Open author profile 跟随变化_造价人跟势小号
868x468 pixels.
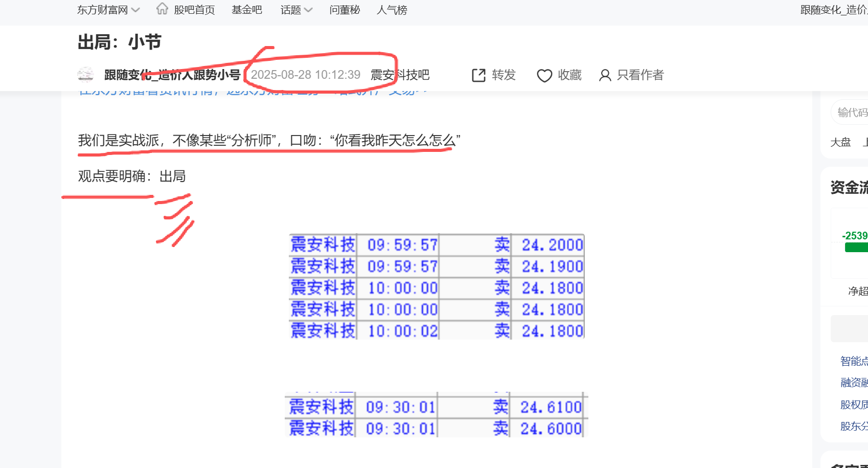(x=172, y=75)
